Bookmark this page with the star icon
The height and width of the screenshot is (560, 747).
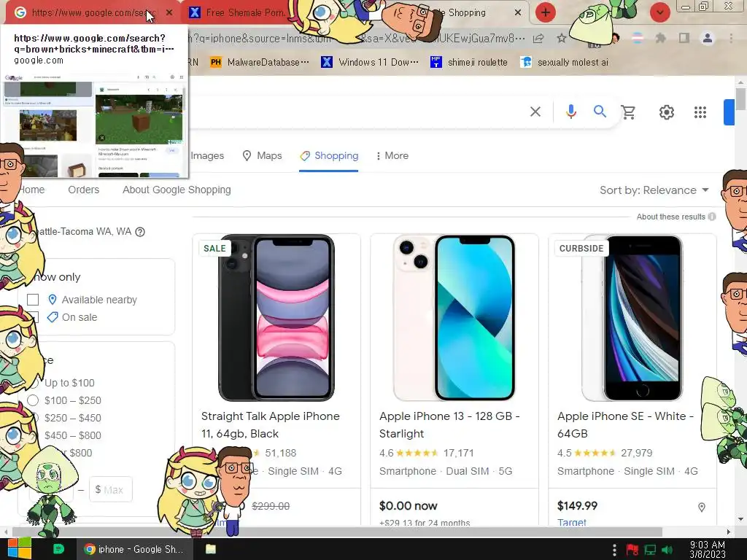(x=562, y=39)
